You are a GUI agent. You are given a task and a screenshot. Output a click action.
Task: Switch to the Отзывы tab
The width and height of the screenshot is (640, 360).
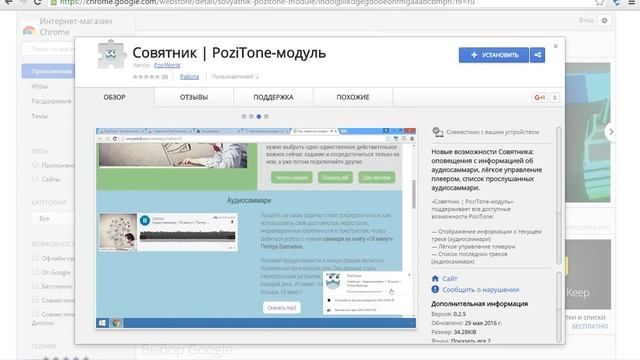pyautogui.click(x=194, y=97)
